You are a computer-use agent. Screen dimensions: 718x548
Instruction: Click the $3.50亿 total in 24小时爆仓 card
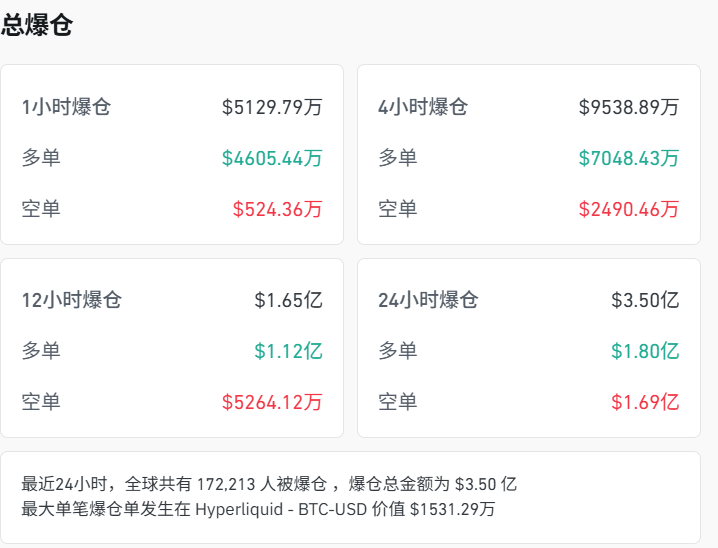pyautogui.click(x=645, y=300)
